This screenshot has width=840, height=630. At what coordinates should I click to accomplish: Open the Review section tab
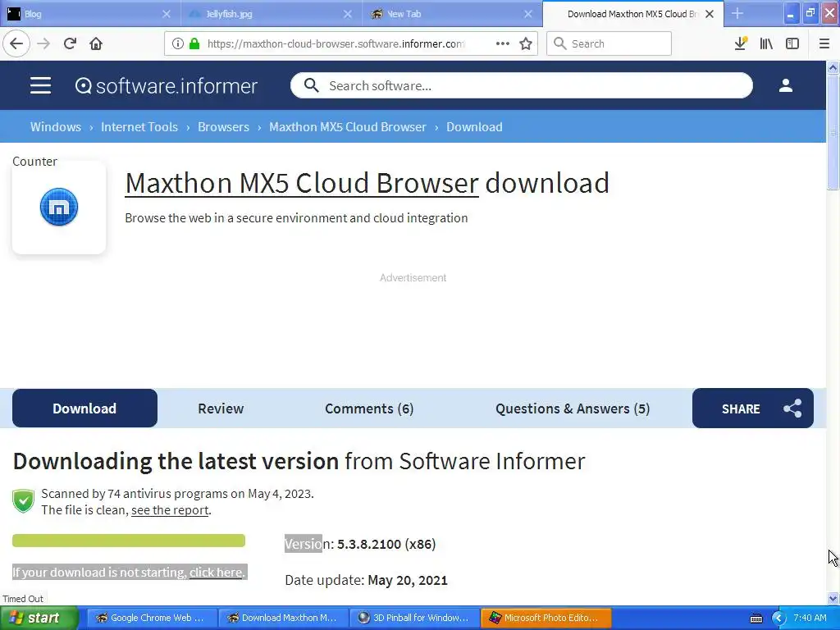(x=221, y=409)
